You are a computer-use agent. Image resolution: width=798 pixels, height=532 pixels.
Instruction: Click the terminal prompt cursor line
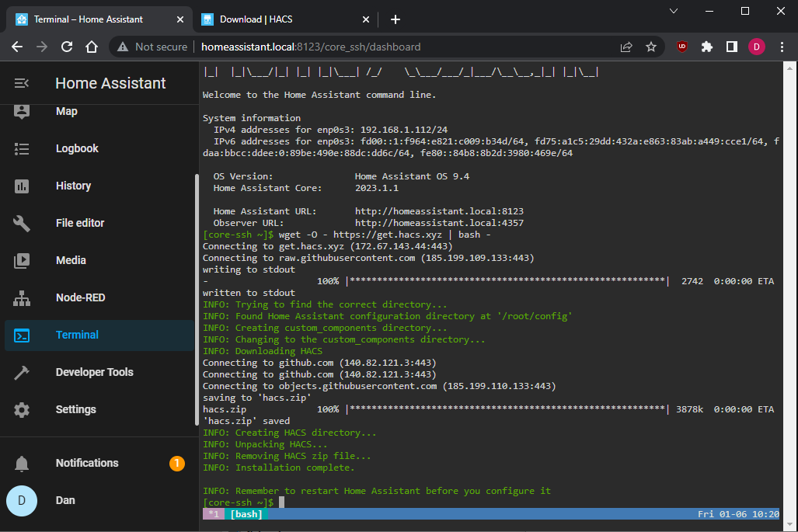tap(242, 502)
